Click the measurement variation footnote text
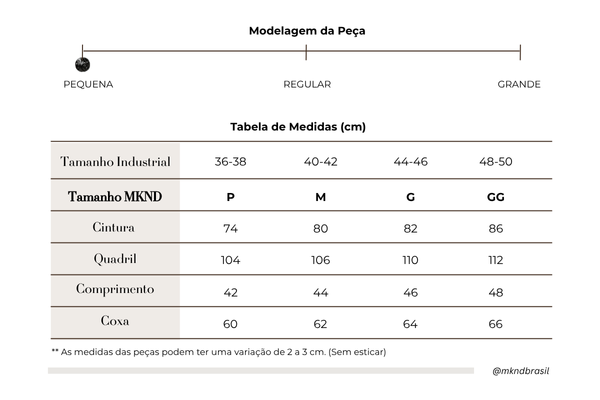 point(218,352)
